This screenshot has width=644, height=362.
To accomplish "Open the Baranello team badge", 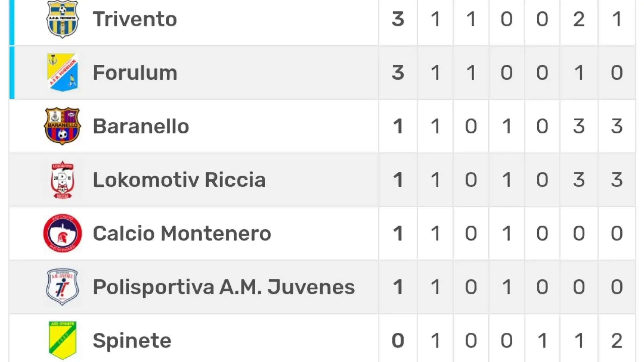I will 62,126.
